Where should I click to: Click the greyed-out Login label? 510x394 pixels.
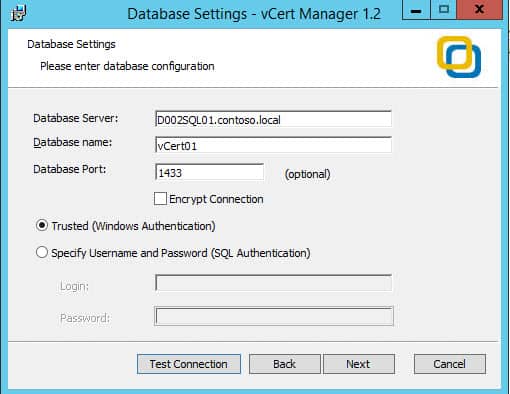point(74,286)
